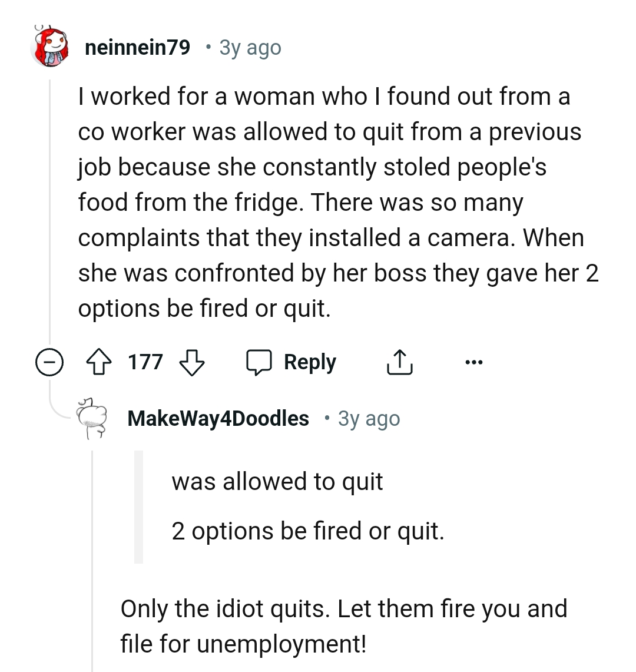Upvote neinnein79's comment
This screenshot has width=636, height=672.
tap(100, 362)
